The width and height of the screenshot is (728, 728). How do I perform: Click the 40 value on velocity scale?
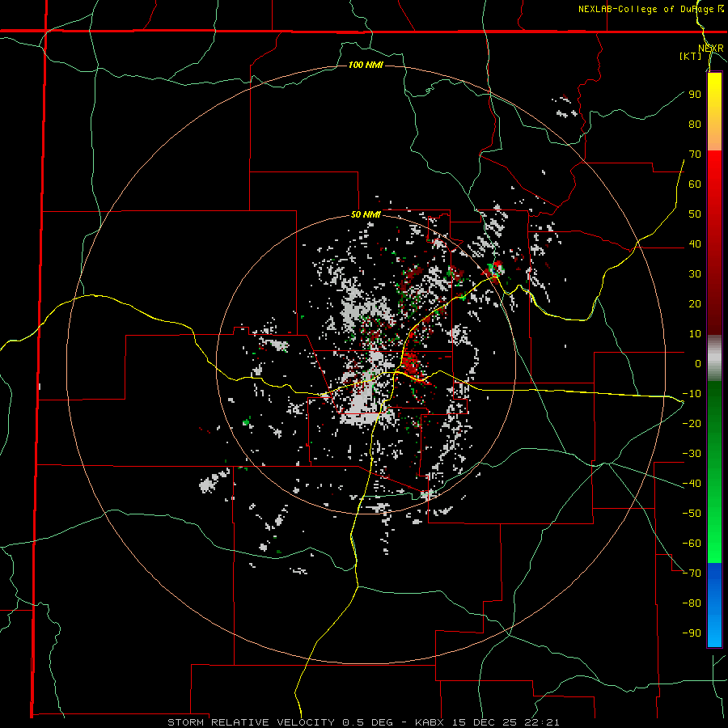click(x=695, y=243)
